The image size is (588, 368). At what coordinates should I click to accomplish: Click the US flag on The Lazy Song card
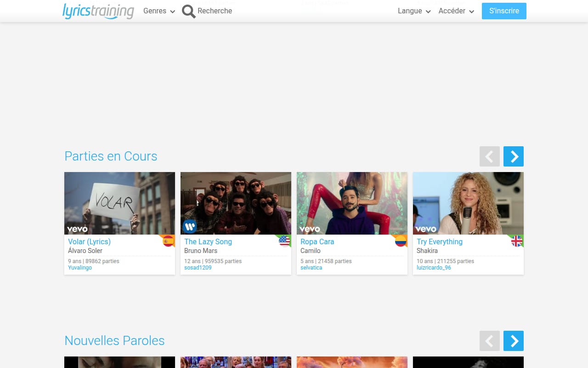click(x=284, y=241)
